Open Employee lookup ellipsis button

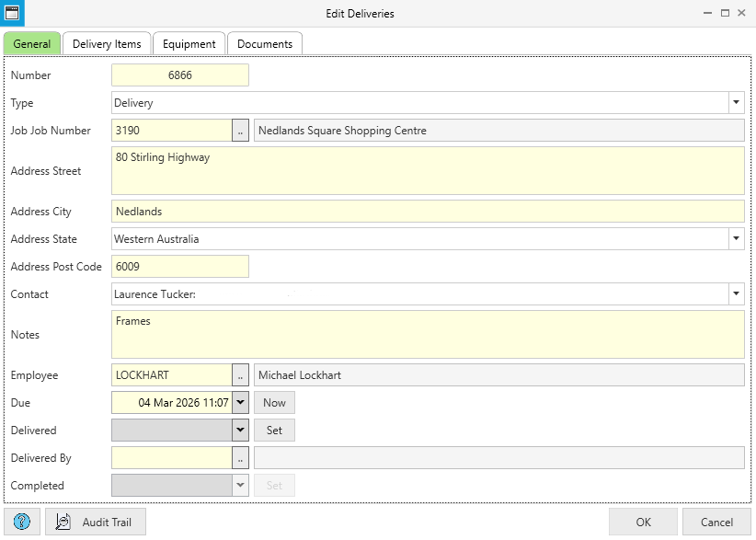pos(240,375)
